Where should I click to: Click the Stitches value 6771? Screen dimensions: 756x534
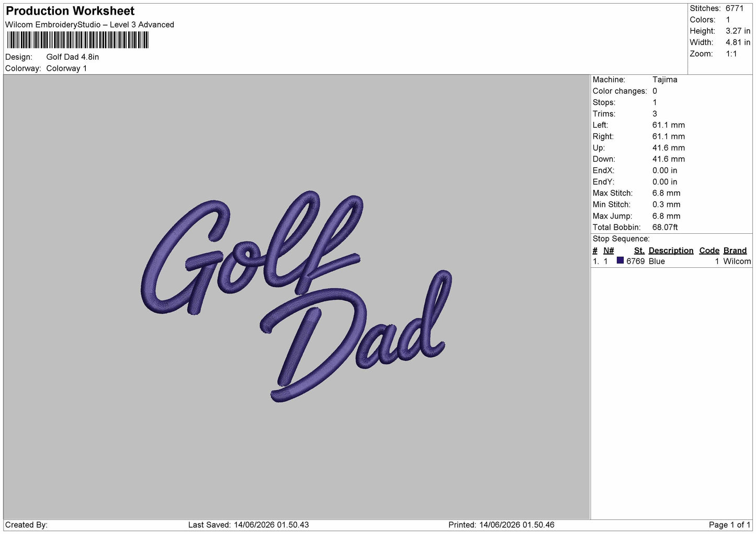pyautogui.click(x=734, y=8)
